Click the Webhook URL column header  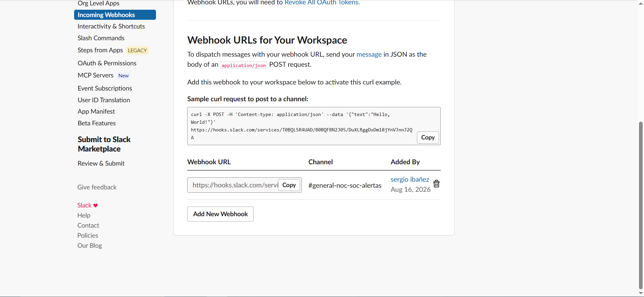click(x=209, y=162)
